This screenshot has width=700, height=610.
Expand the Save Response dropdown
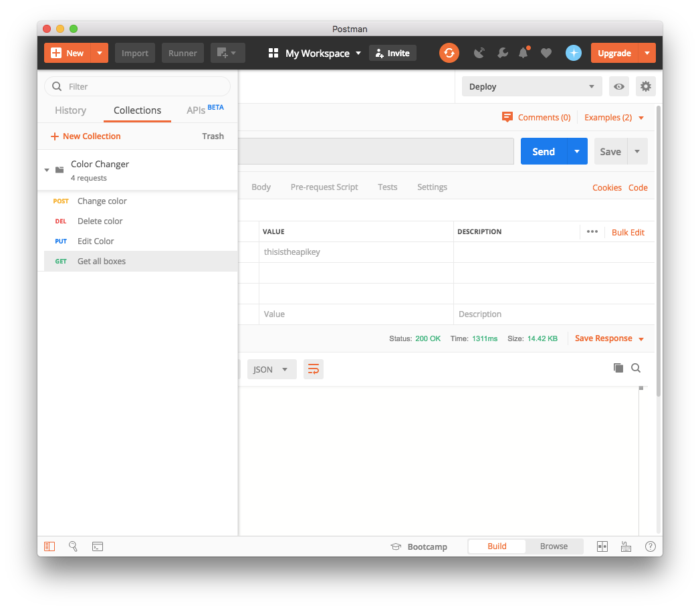(641, 339)
